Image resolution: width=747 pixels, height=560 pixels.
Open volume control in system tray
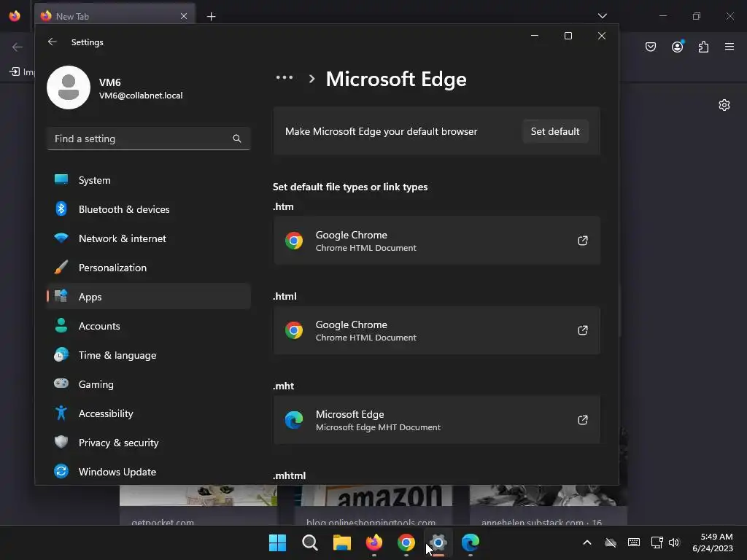673,542
